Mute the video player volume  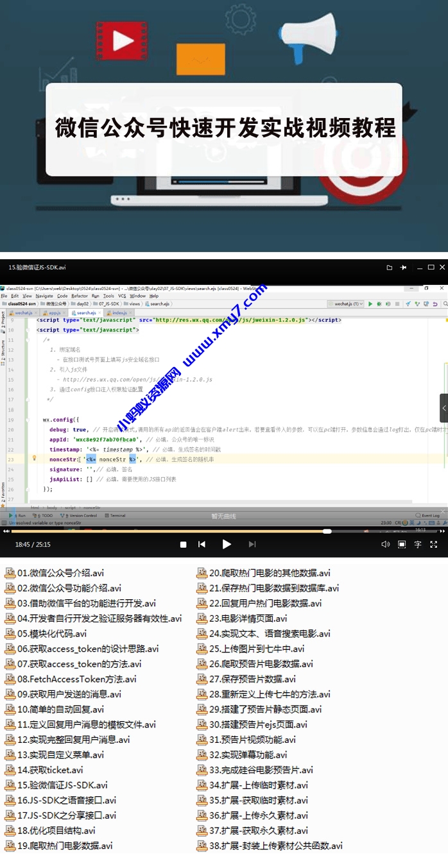pyautogui.click(x=385, y=544)
